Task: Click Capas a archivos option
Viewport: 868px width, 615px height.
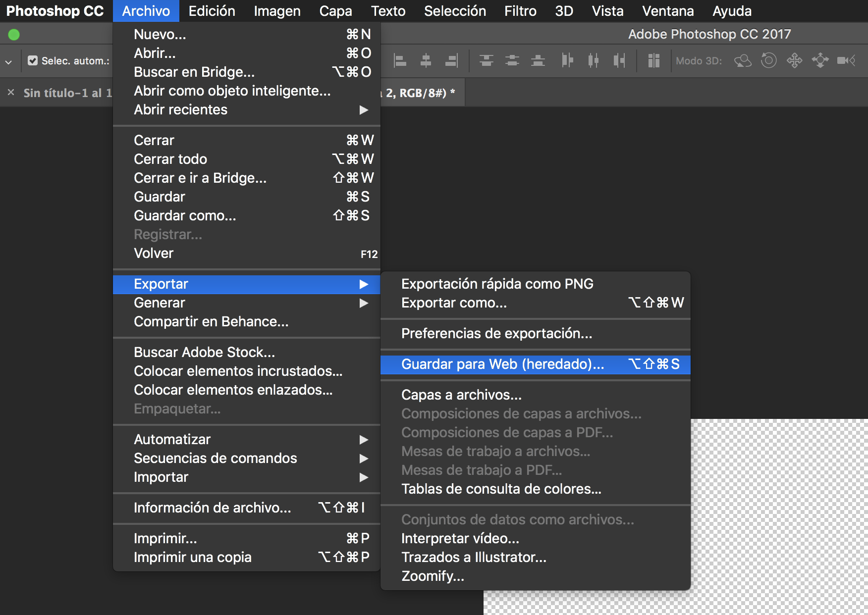Action: point(461,395)
